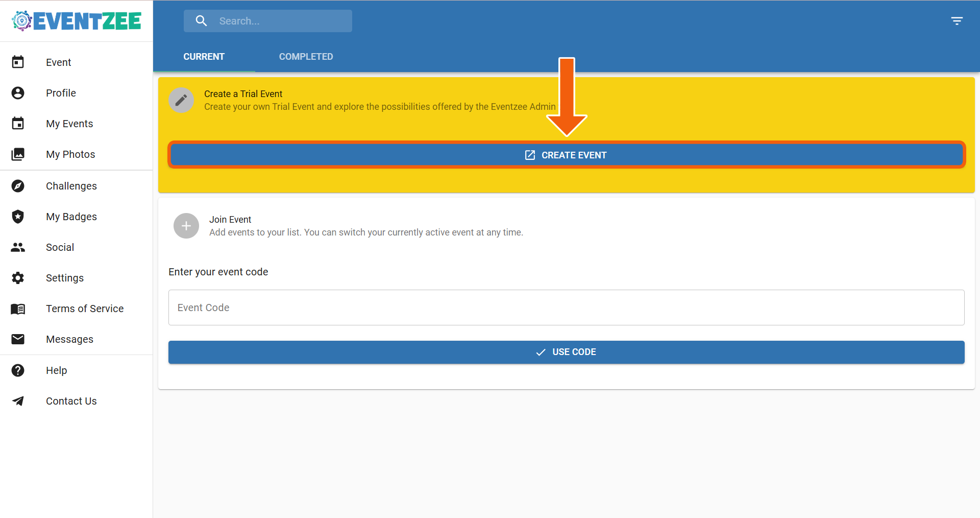Screen dimensions: 980x518
Task: Open the filter icon in top bar
Action: (957, 21)
